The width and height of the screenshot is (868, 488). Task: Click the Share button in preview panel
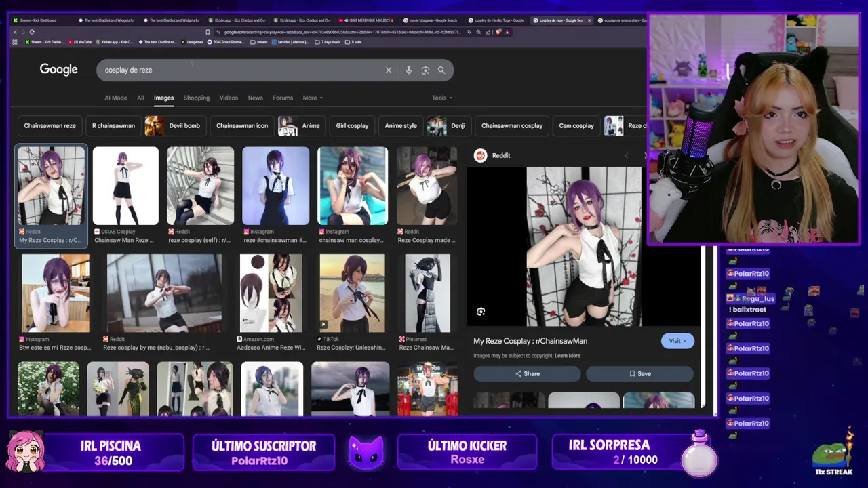tap(527, 373)
